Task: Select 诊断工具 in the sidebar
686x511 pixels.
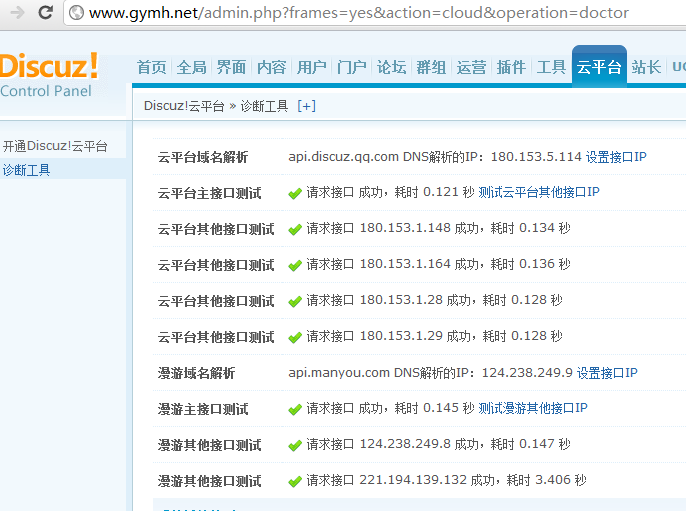Action: [x=26, y=170]
